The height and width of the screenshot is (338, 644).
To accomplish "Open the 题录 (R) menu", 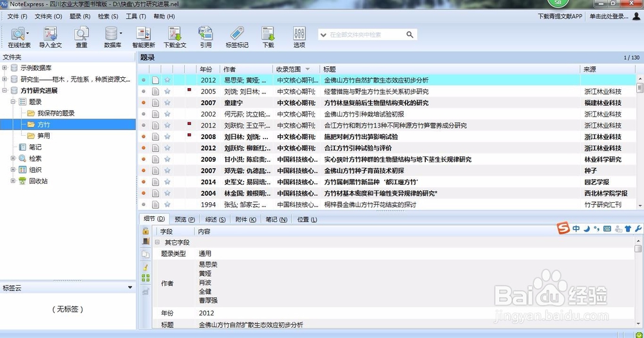I will [80, 16].
